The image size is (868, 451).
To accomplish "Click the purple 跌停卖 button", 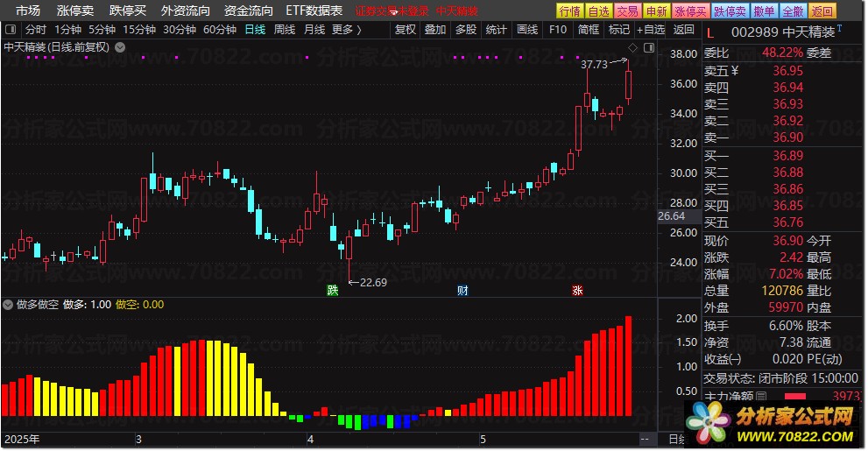I will [730, 11].
